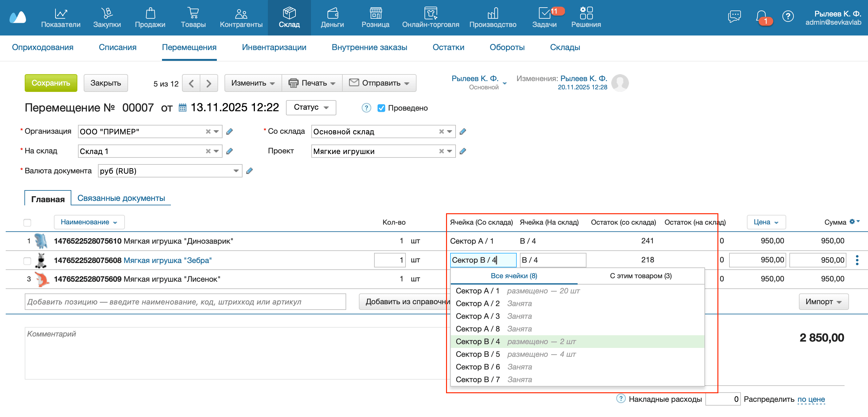Open the table settings gear icon
Viewport: 868px width, 417px height.
(852, 221)
